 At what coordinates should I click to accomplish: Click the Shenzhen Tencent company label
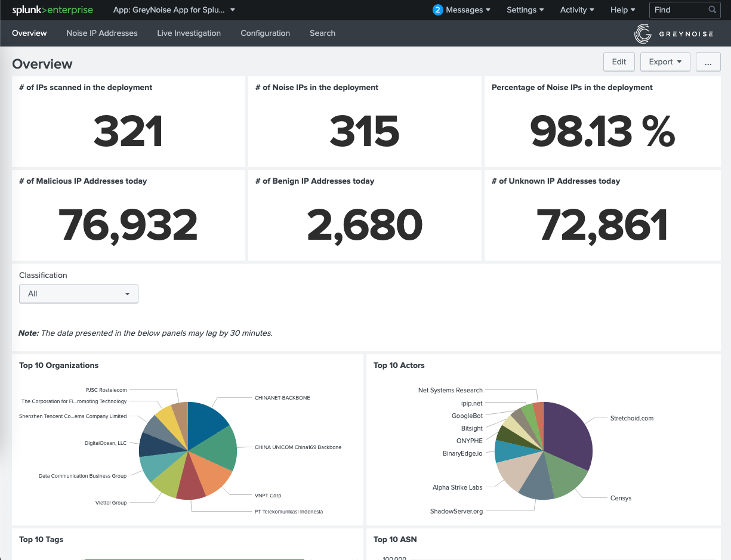[x=73, y=416]
